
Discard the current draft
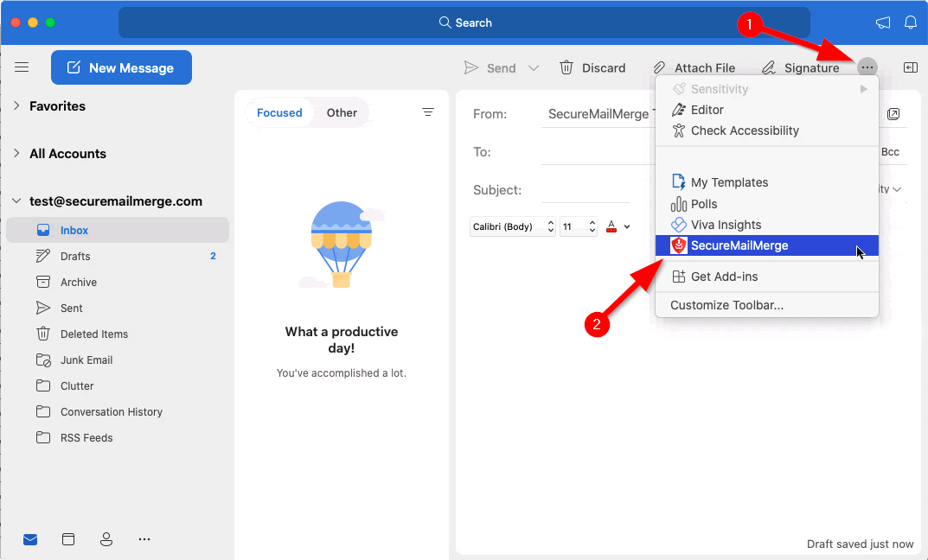click(593, 67)
